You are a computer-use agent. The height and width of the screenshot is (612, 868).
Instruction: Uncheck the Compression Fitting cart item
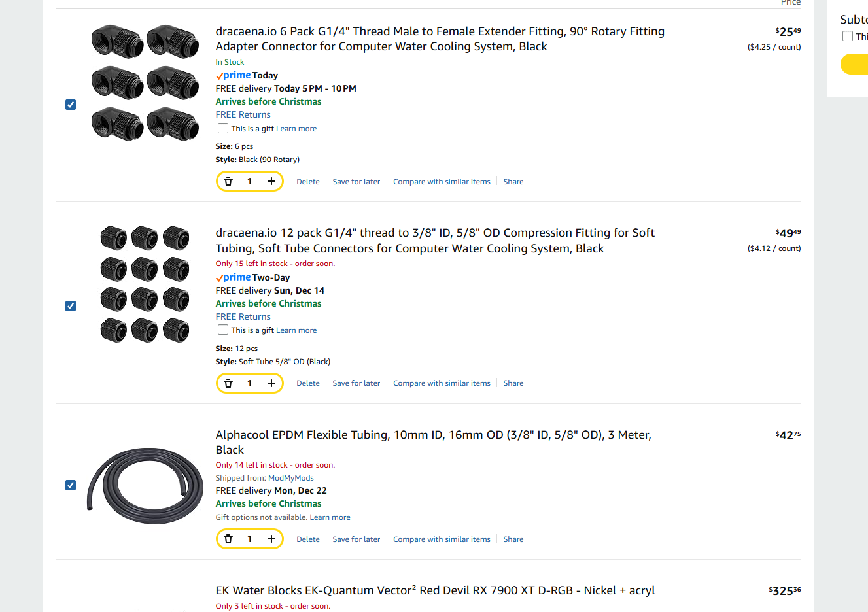tap(71, 306)
